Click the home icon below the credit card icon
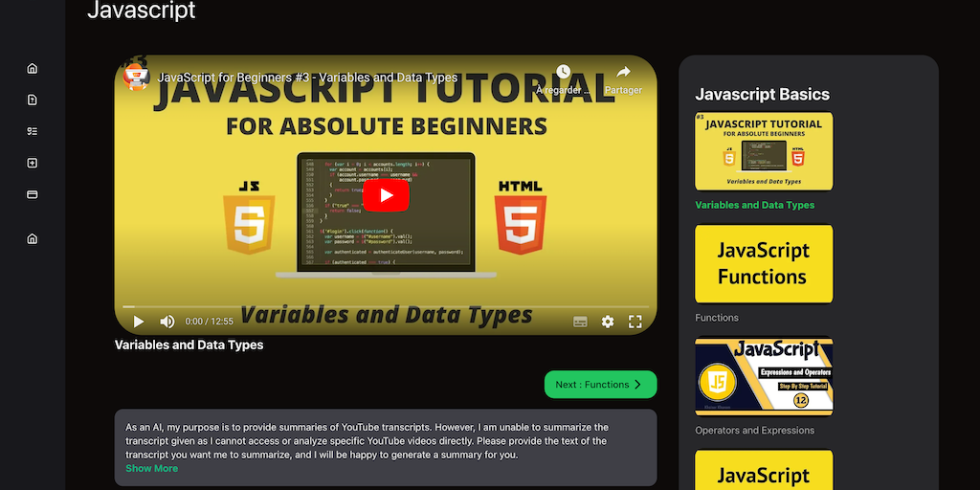The width and height of the screenshot is (980, 490). tap(32, 238)
